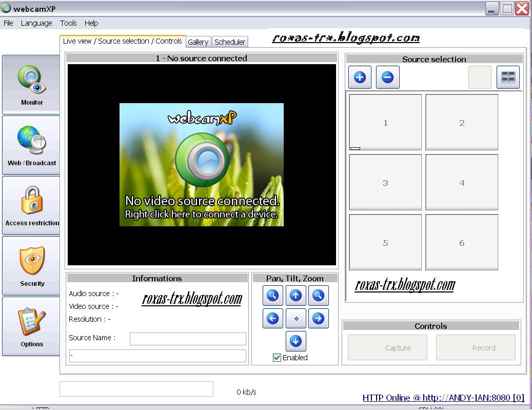532x410 pixels.
Task: Open the Tools menu
Action: pos(68,23)
